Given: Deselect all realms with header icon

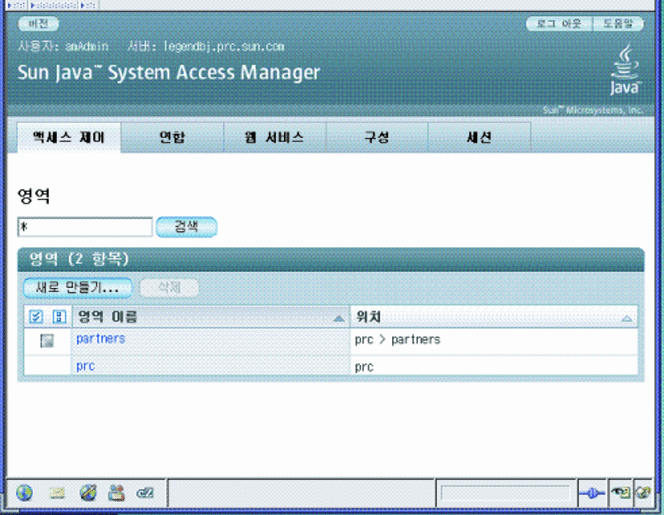Looking at the screenshot, I should pos(59,317).
